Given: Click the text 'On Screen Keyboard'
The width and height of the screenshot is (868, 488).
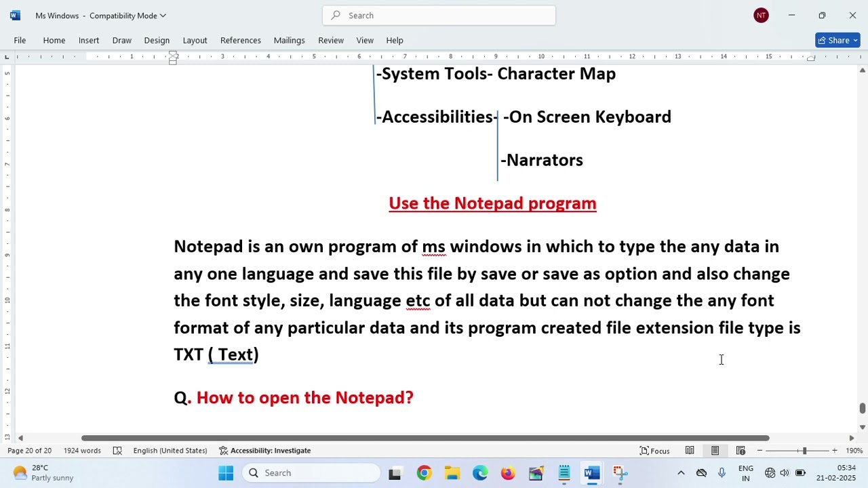Looking at the screenshot, I should [x=590, y=117].
